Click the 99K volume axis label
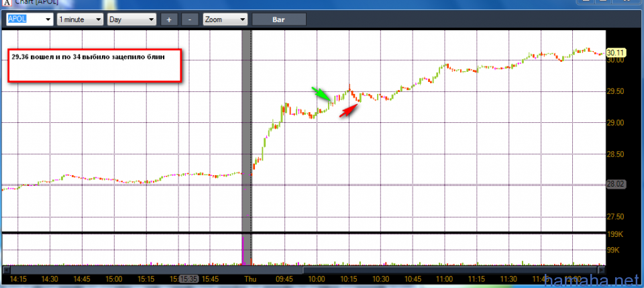The width and height of the screenshot is (644, 288). tap(614, 250)
